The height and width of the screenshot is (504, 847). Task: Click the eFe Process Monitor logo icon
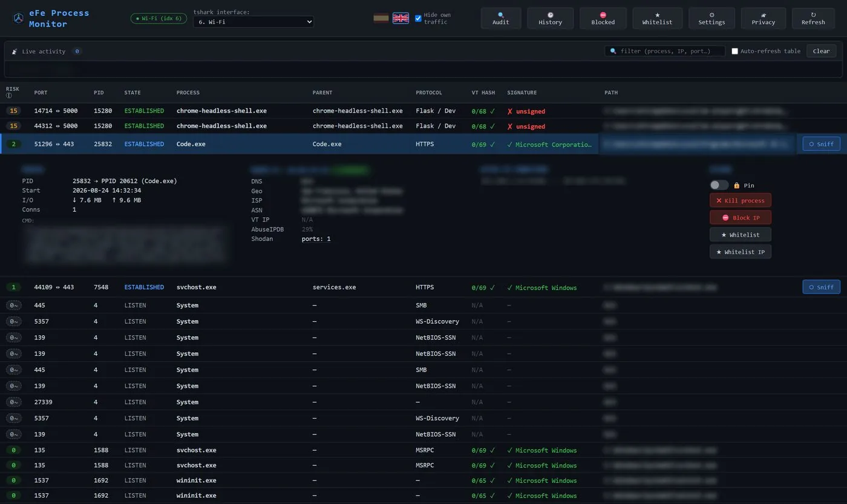pos(19,18)
